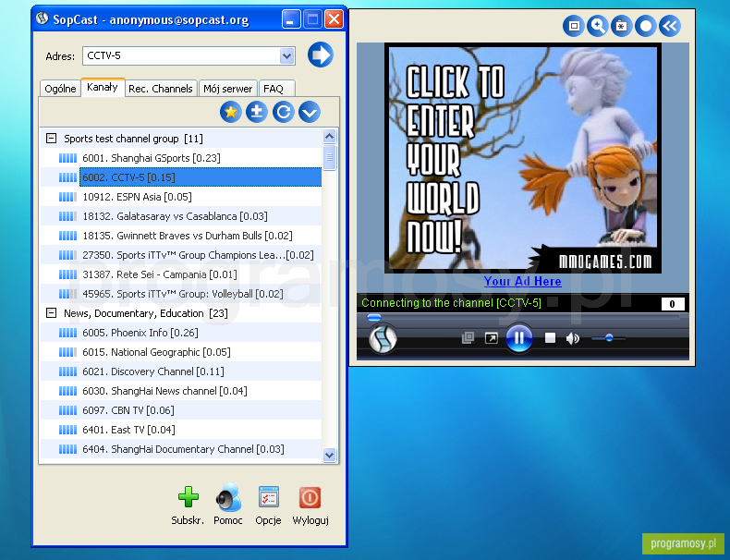Viewport: 730px width, 560px height.
Task: Select 6404. ShangHai Documentary Channel
Action: point(183,449)
